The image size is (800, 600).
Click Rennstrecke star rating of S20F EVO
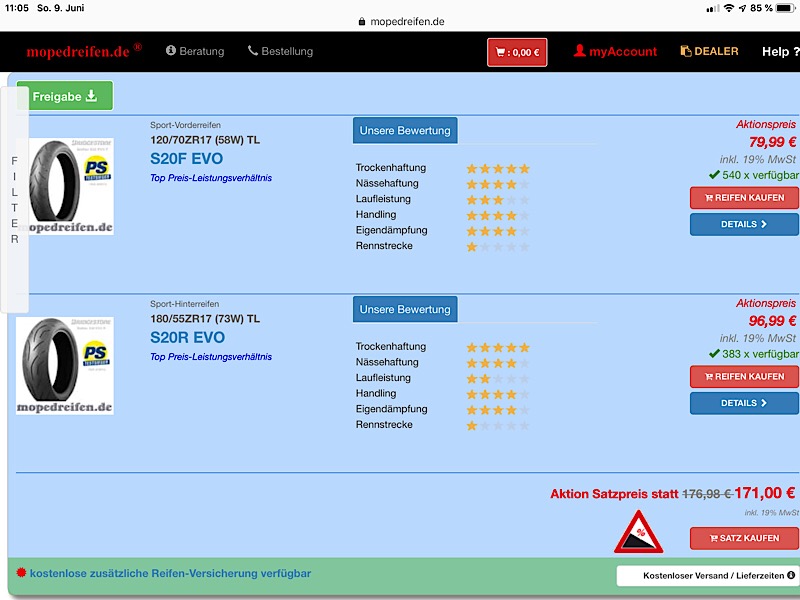point(498,246)
